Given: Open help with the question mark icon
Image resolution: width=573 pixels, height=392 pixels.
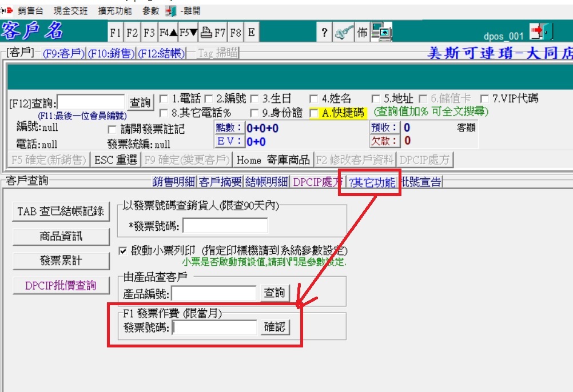Looking at the screenshot, I should tap(324, 33).
